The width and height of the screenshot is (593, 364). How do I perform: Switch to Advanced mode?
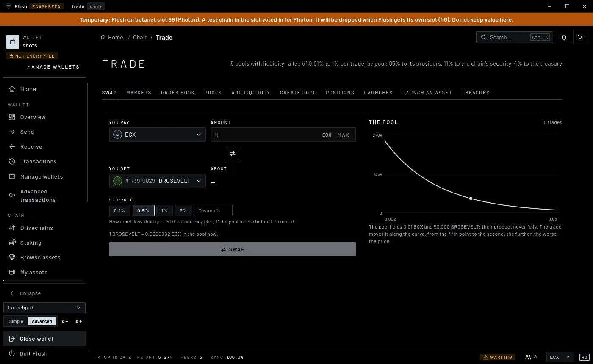(x=42, y=321)
